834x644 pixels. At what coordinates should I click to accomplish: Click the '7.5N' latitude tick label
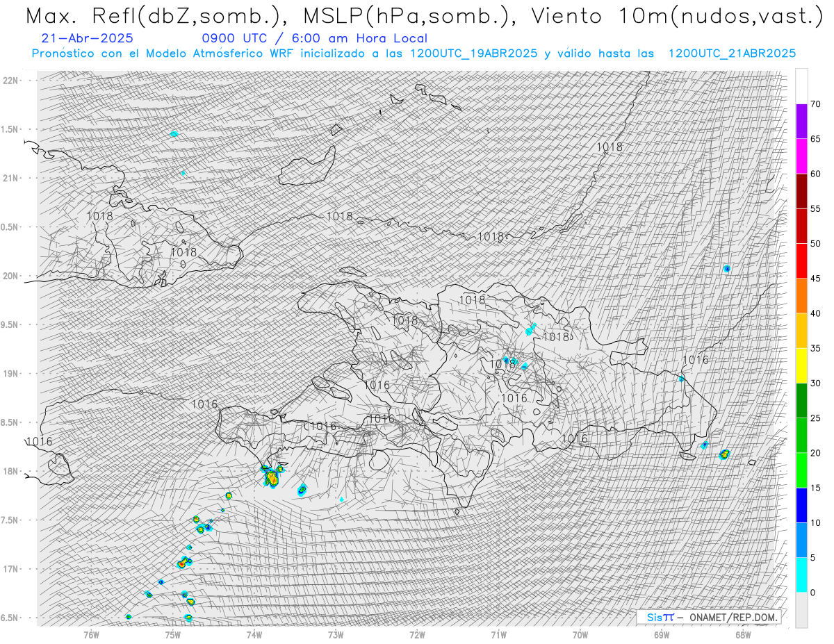[x=10, y=520]
